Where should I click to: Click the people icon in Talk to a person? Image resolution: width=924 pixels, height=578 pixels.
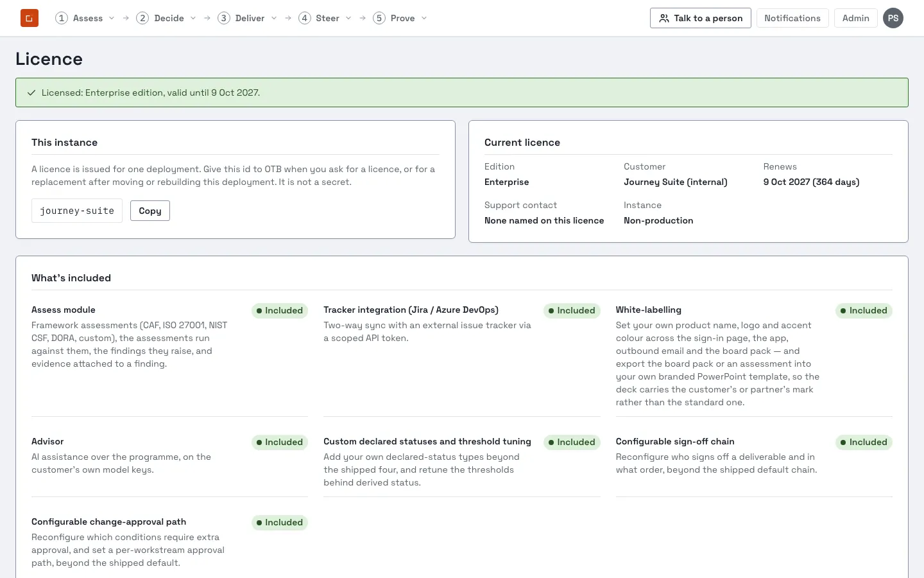click(664, 18)
